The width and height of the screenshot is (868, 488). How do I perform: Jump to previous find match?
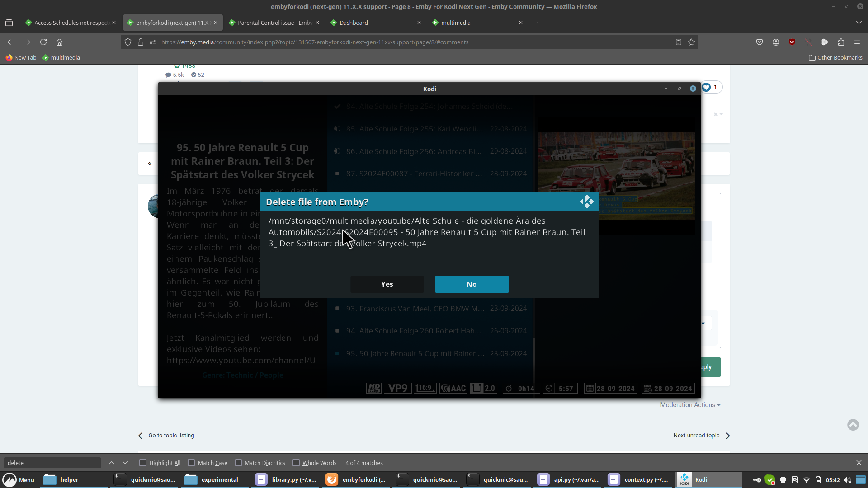coord(112,463)
